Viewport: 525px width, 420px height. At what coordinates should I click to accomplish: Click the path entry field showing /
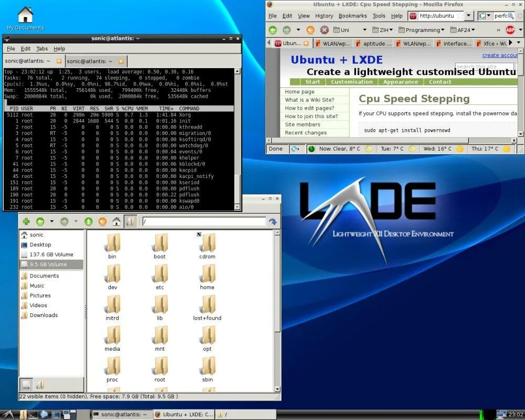pyautogui.click(x=204, y=222)
